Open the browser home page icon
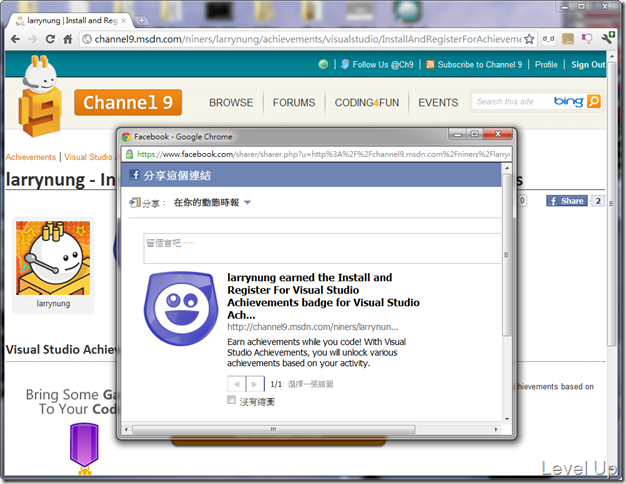626x484 pixels. pos(67,39)
